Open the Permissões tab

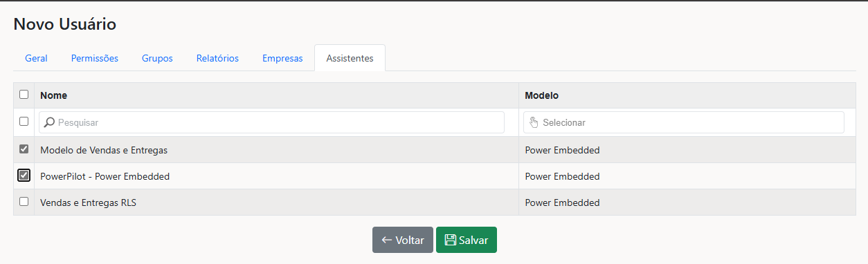coord(95,58)
